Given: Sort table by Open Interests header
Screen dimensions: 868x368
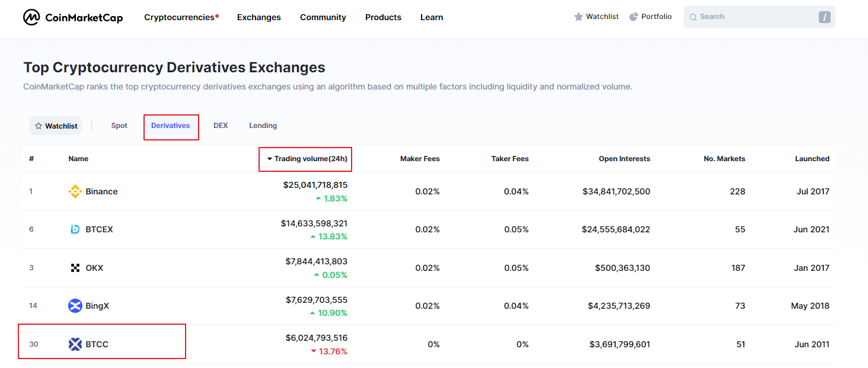Looking at the screenshot, I should [624, 159].
